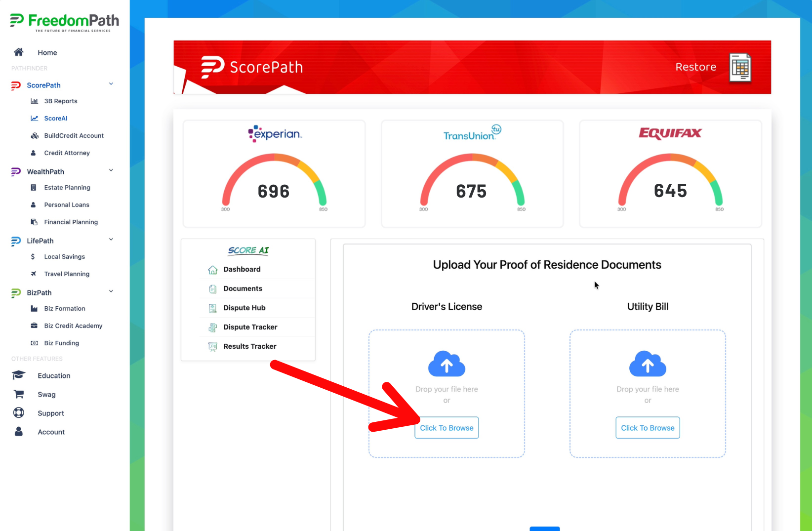Collapse the LifePath section chevron

click(x=111, y=240)
